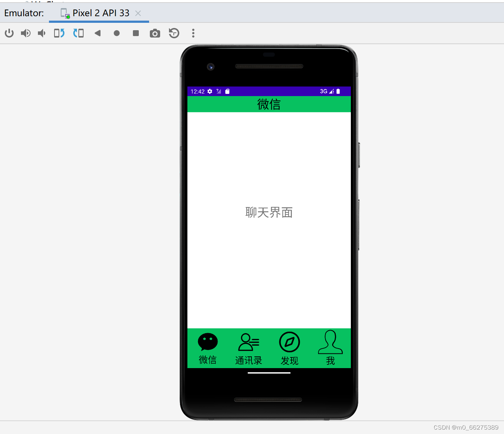Open the snapshots history icon
This screenshot has height=434, width=504.
click(174, 33)
